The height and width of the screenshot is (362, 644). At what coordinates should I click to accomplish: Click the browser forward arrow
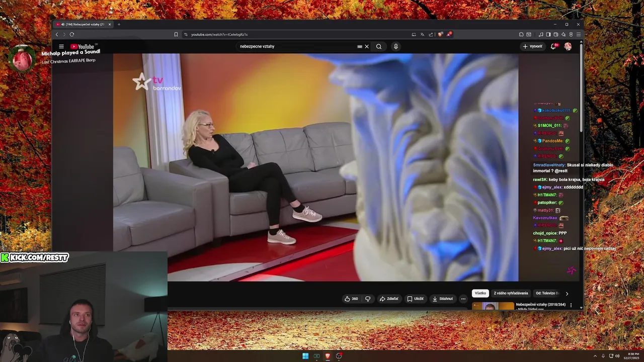click(64, 34)
